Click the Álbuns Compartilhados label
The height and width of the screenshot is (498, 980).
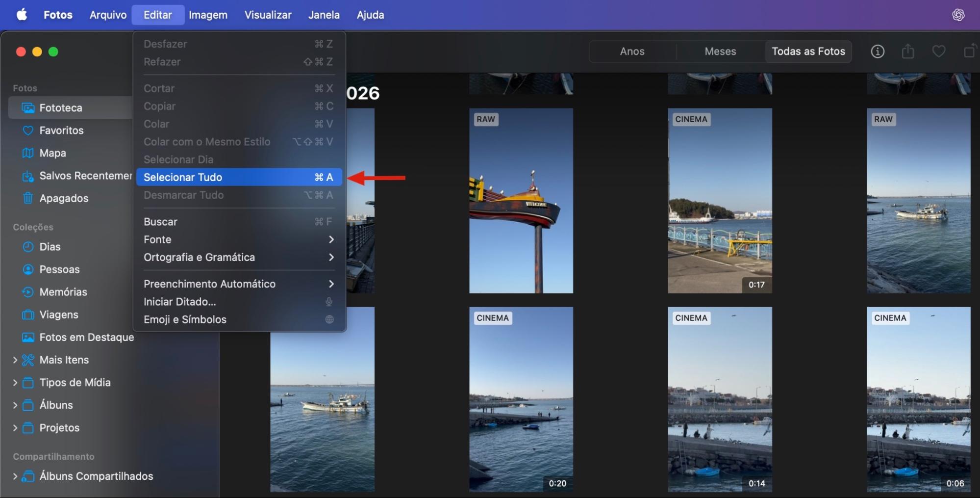click(97, 476)
